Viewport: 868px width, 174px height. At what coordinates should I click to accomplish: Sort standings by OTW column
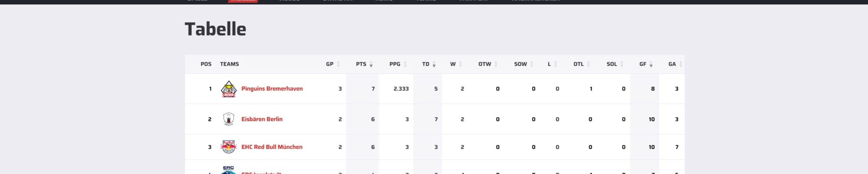coord(488,64)
